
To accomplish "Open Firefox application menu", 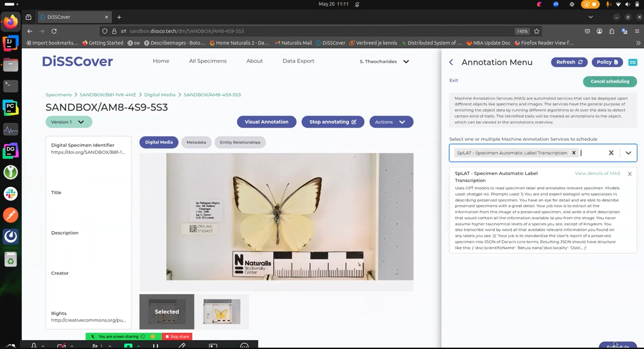I will click(637, 31).
